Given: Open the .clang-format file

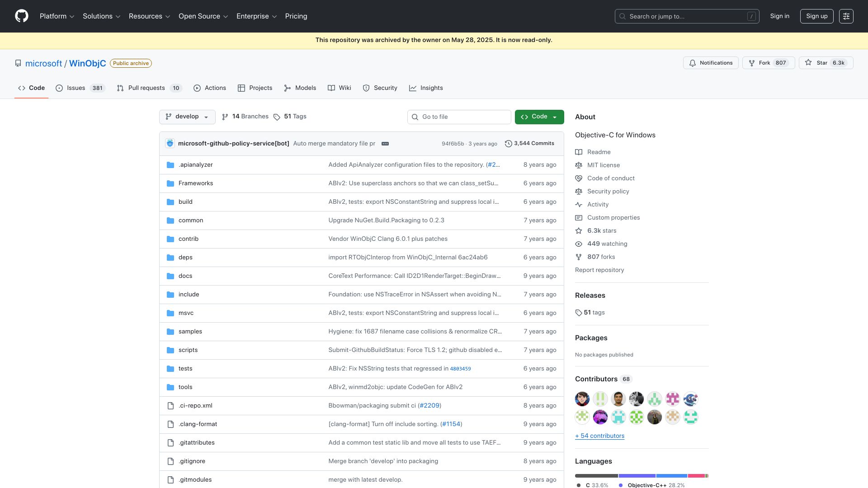Looking at the screenshot, I should pos(198,424).
